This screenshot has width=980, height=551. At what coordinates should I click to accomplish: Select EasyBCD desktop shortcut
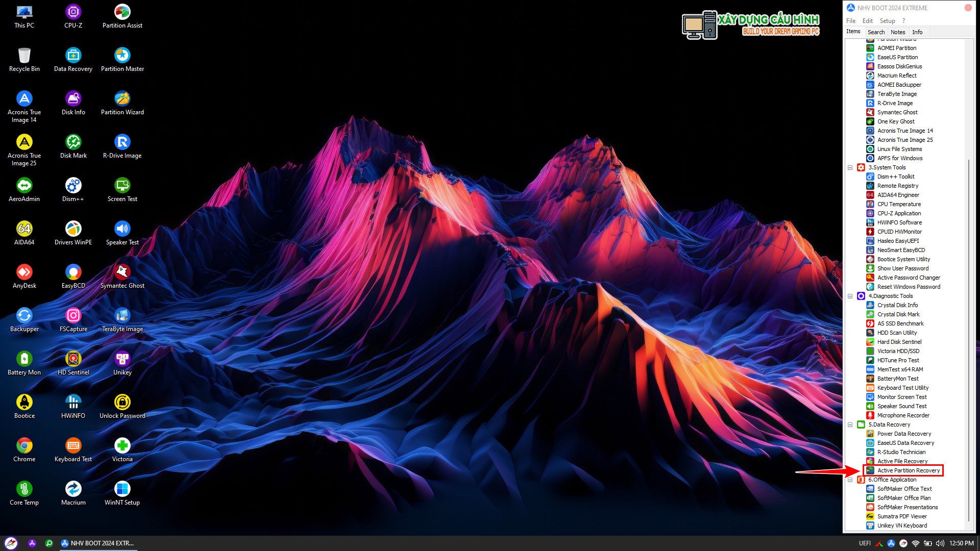pos(73,277)
